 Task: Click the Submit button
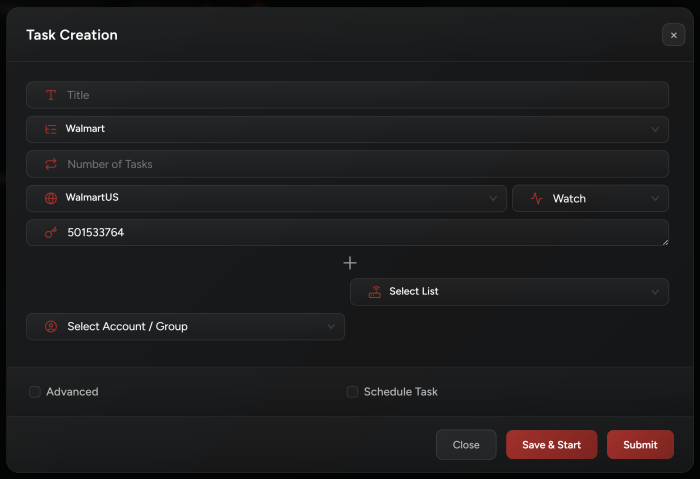[x=640, y=445]
